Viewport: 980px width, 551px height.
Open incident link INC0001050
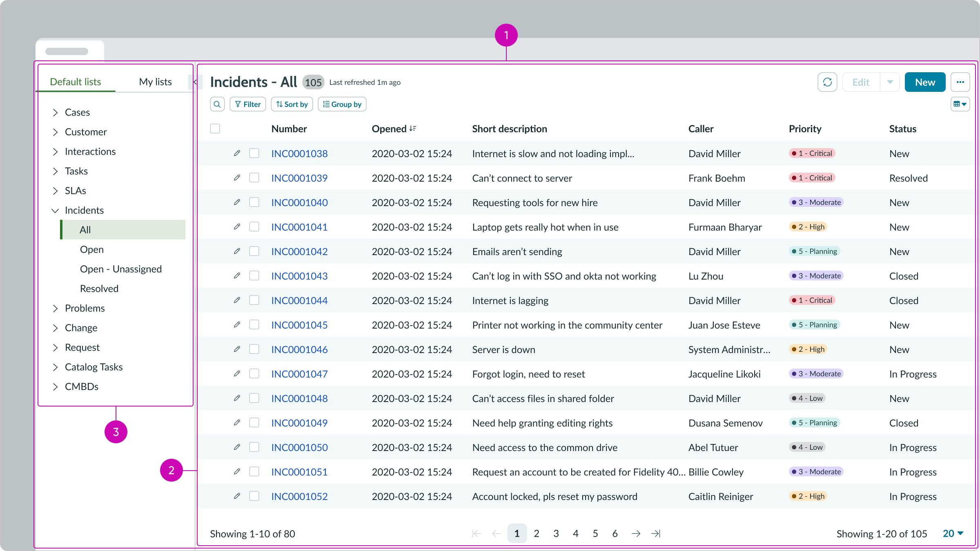(299, 447)
